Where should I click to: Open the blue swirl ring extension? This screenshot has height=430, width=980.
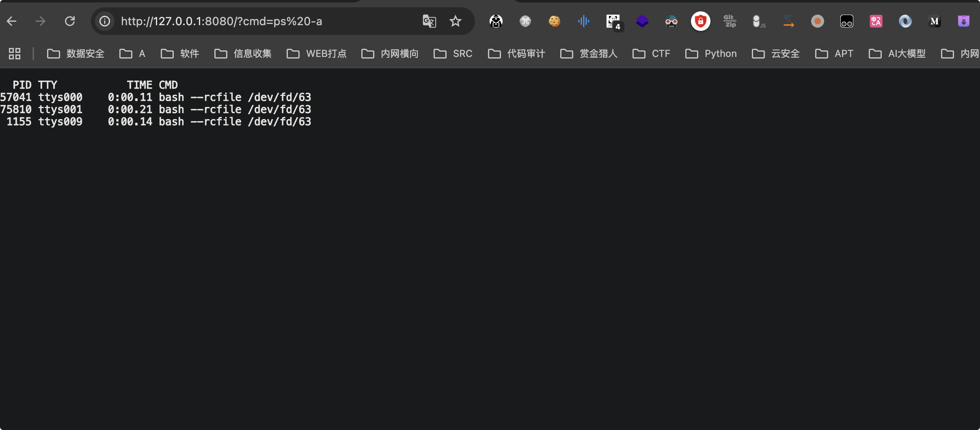tap(905, 21)
